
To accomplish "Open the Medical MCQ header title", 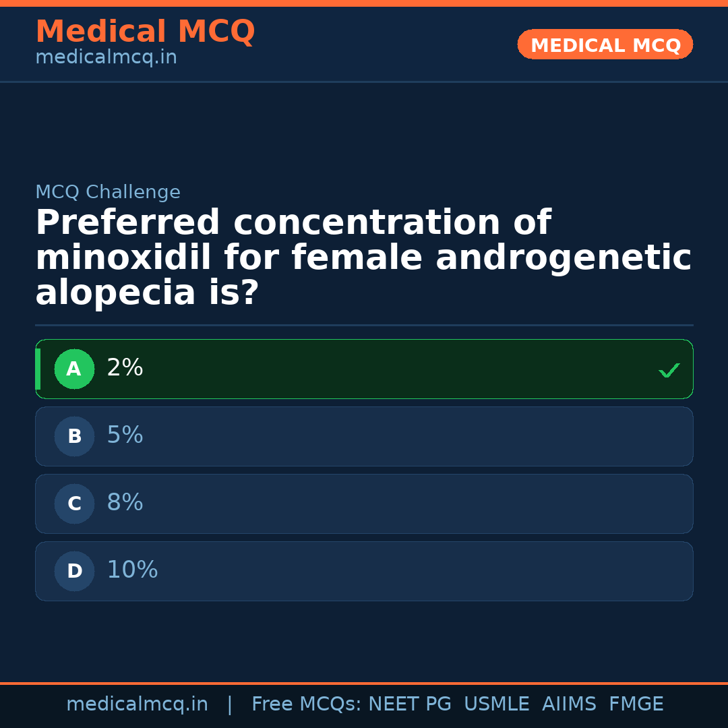I will (145, 32).
